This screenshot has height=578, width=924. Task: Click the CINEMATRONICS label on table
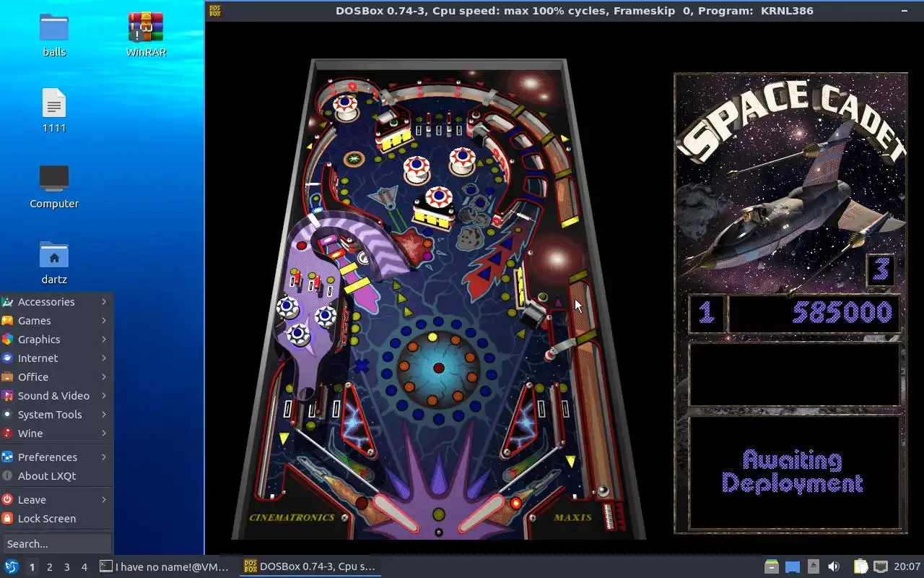pyautogui.click(x=292, y=517)
